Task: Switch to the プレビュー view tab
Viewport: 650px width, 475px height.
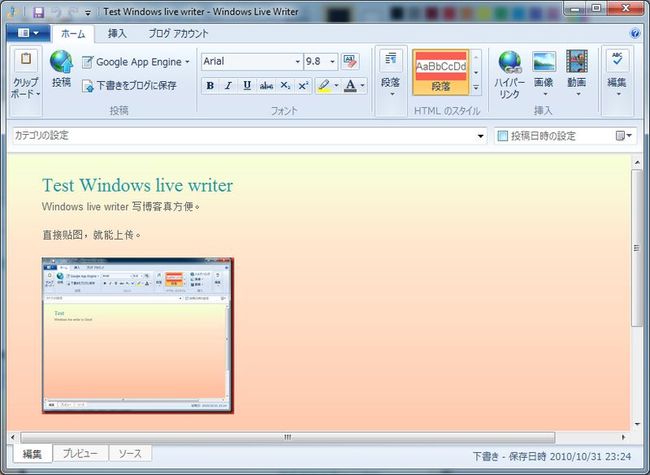Action: coord(80,453)
